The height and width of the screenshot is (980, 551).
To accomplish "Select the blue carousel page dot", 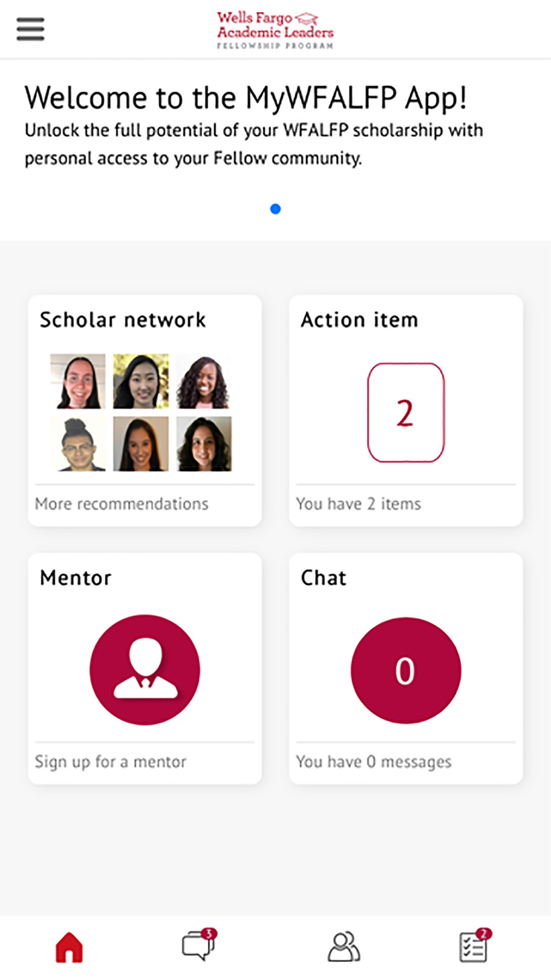I will (x=275, y=209).
